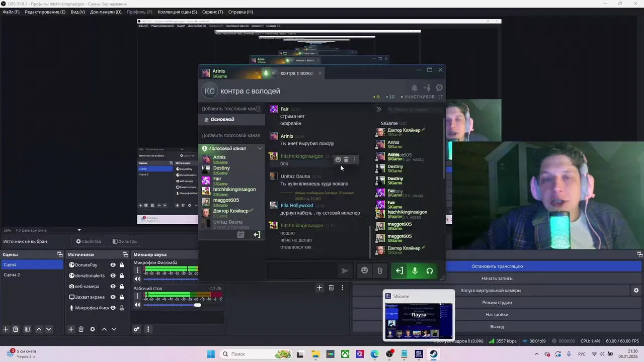644x362 pixels.
Task: Mute Микрофон Фисюмба in the audio mixer
Action: 137,279
